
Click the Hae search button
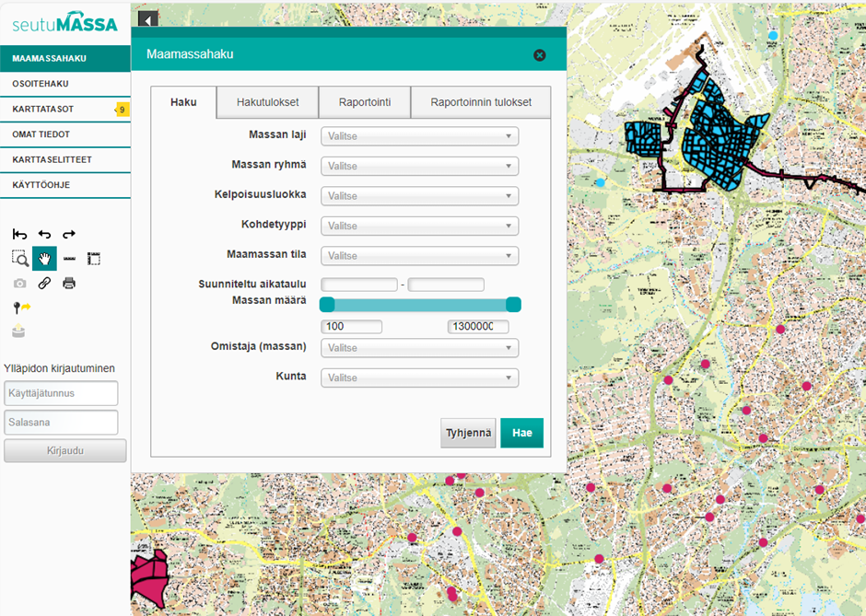(x=521, y=432)
